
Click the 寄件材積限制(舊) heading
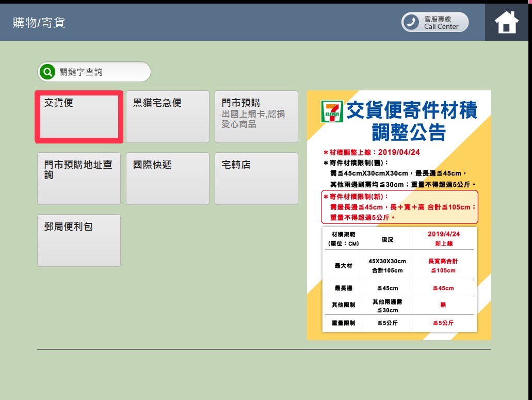click(356, 163)
